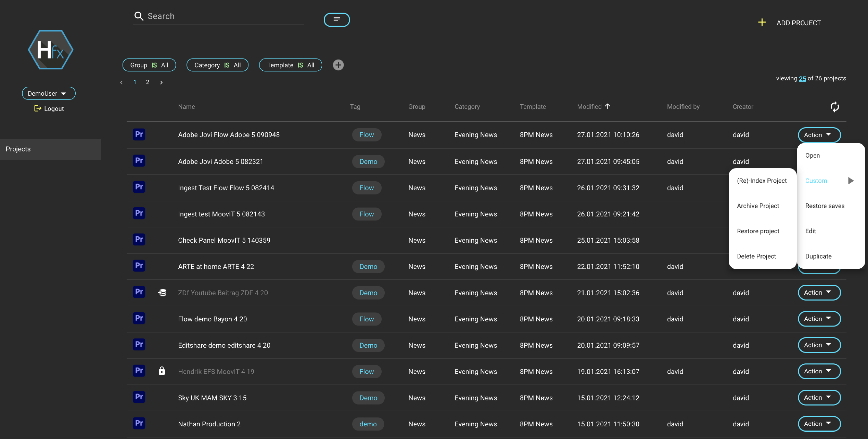Click the search magnifier icon

139,16
